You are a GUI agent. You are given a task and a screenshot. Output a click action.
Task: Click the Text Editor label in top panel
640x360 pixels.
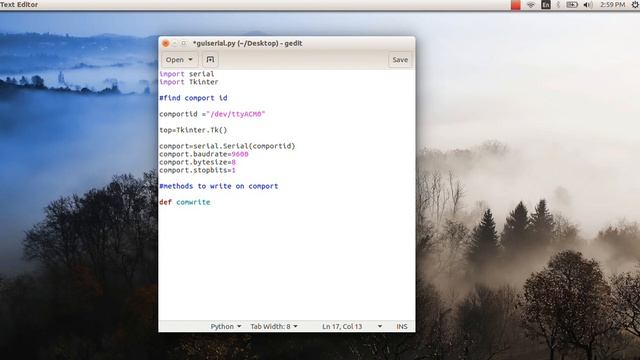pos(19,4)
